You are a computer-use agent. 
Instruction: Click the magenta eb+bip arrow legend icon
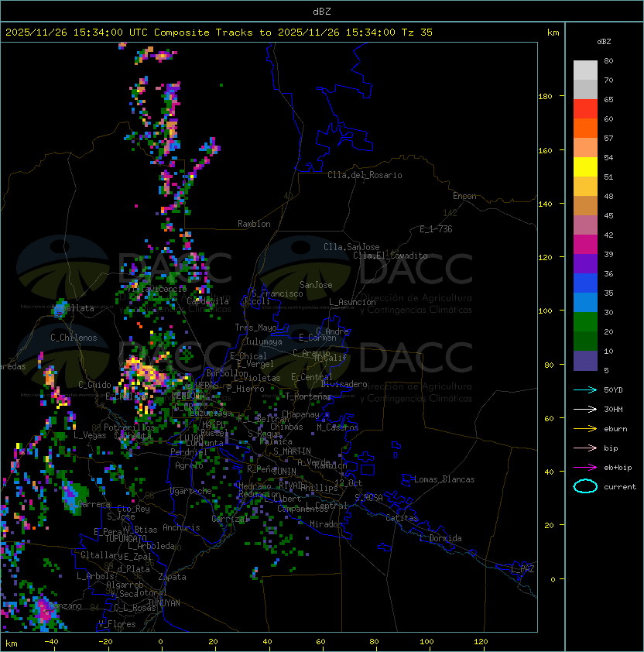[x=585, y=468]
